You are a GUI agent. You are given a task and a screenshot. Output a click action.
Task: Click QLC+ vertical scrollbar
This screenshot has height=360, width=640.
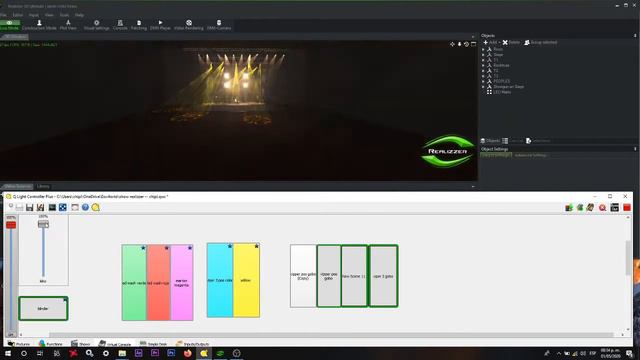[x=628, y=258]
